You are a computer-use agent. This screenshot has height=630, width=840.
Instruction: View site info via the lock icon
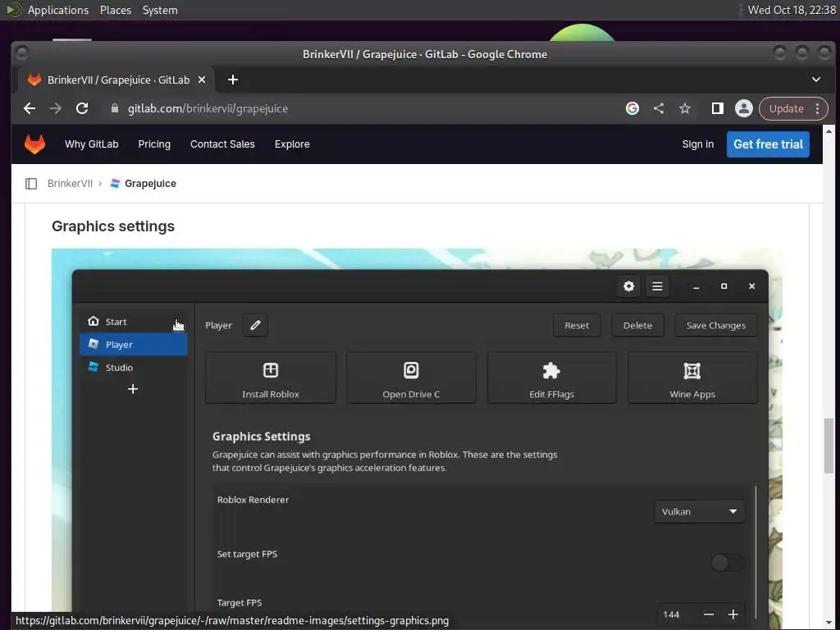(x=114, y=108)
